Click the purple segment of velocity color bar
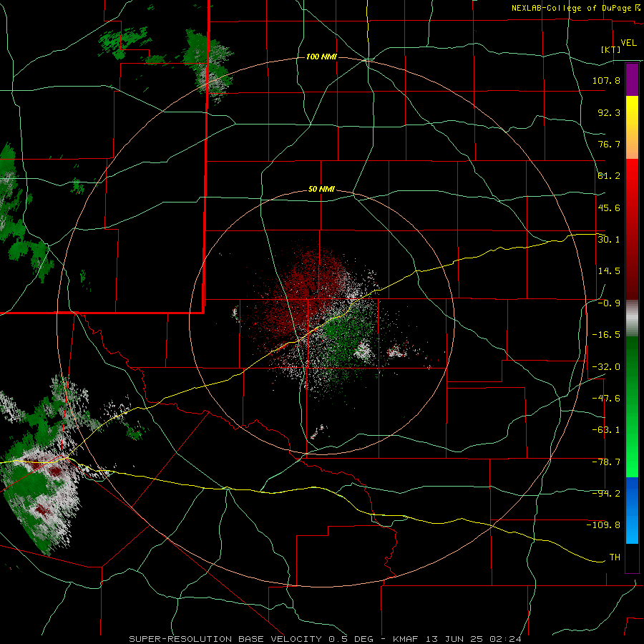The width and height of the screenshot is (644, 644). point(632,79)
